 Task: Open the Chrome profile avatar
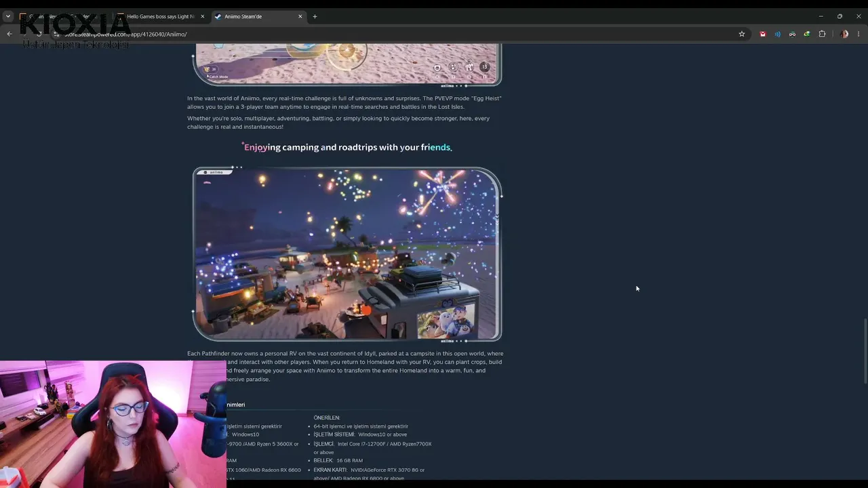point(844,34)
